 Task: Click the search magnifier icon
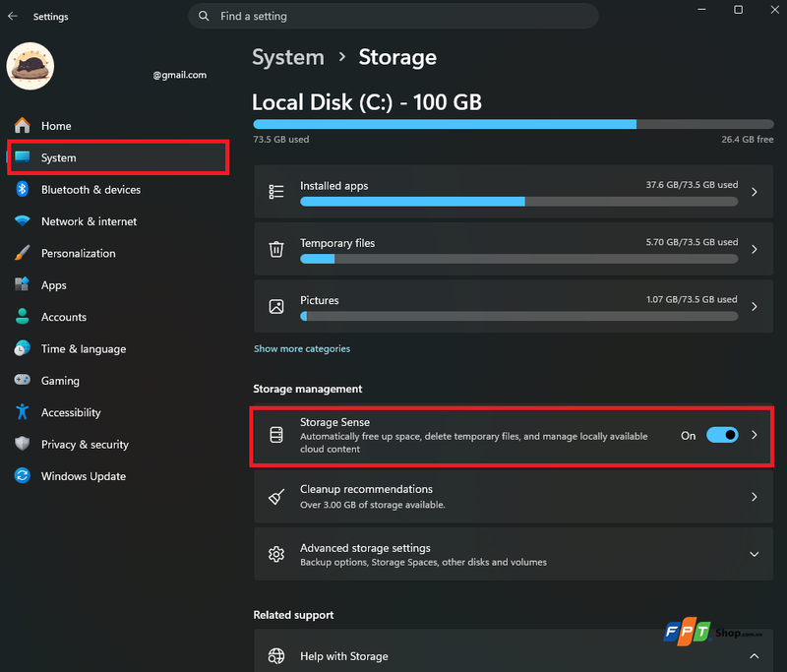click(204, 16)
